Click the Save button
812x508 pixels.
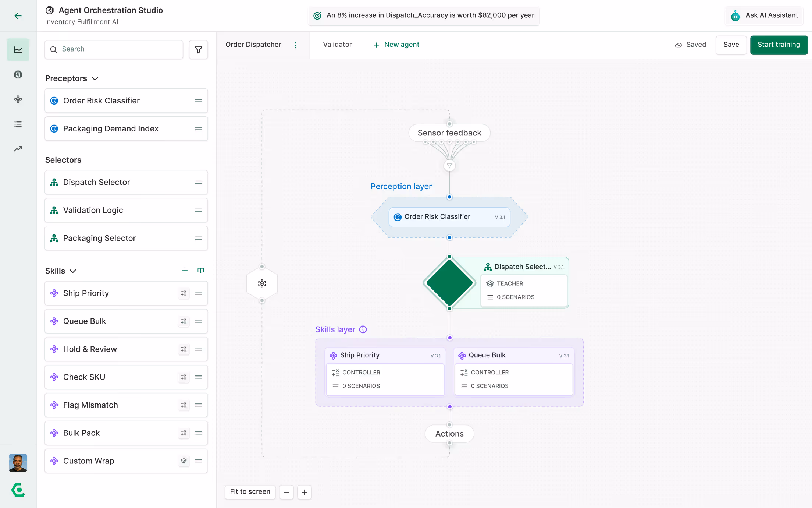[x=731, y=45]
